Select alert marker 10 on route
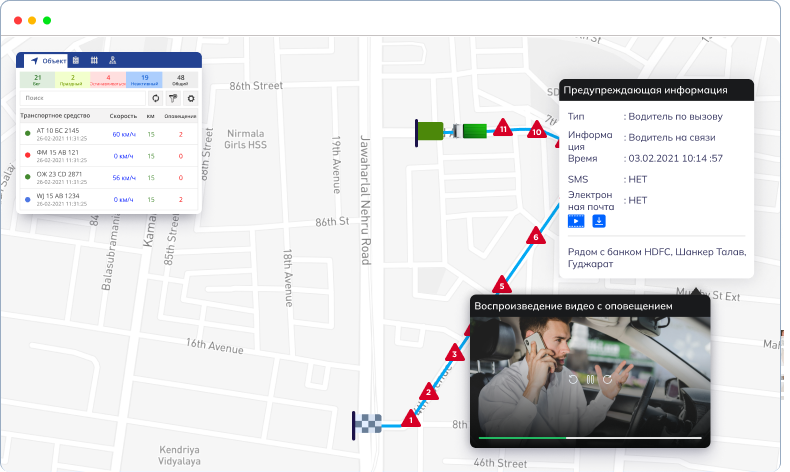The image size is (790, 472). click(x=537, y=131)
